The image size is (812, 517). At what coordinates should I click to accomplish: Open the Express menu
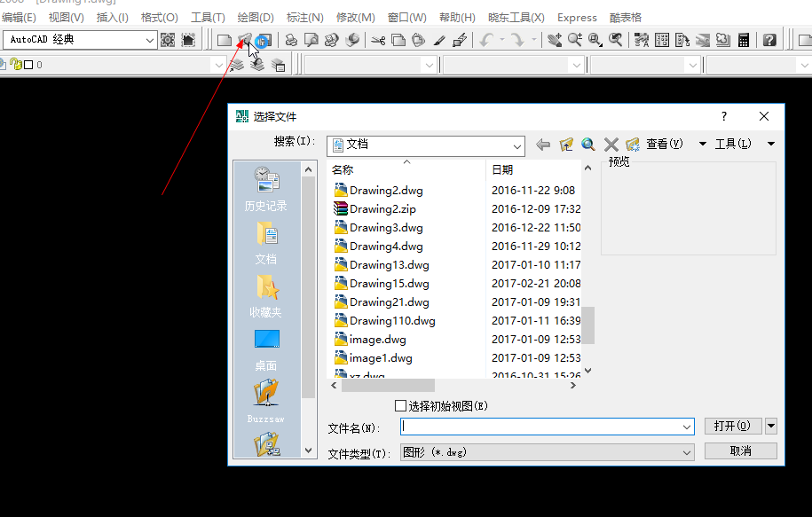577,18
